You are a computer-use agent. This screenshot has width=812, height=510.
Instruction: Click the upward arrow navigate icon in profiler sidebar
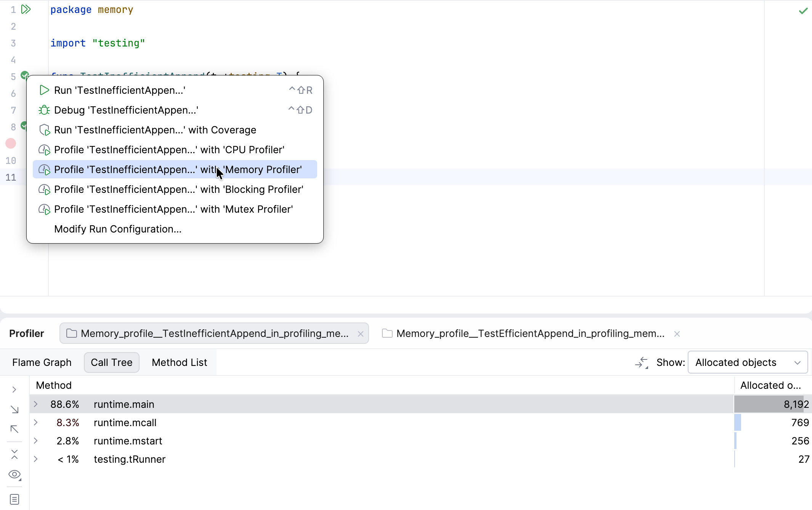click(x=14, y=429)
